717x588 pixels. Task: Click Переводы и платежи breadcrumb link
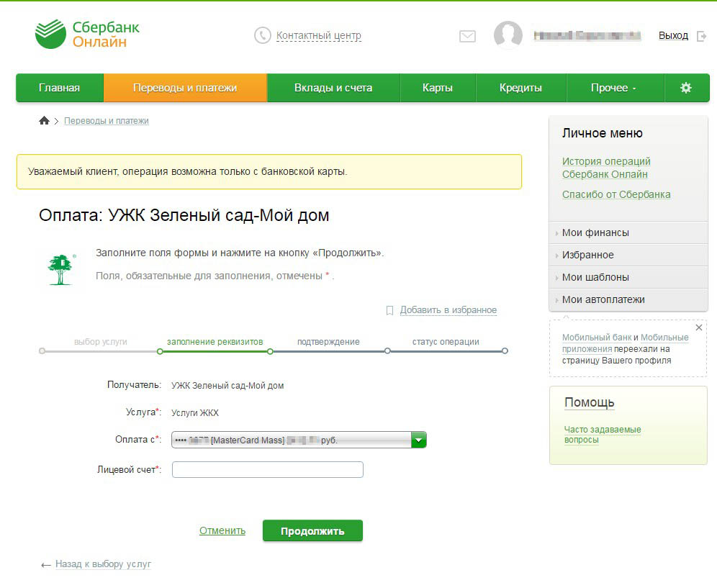click(106, 121)
